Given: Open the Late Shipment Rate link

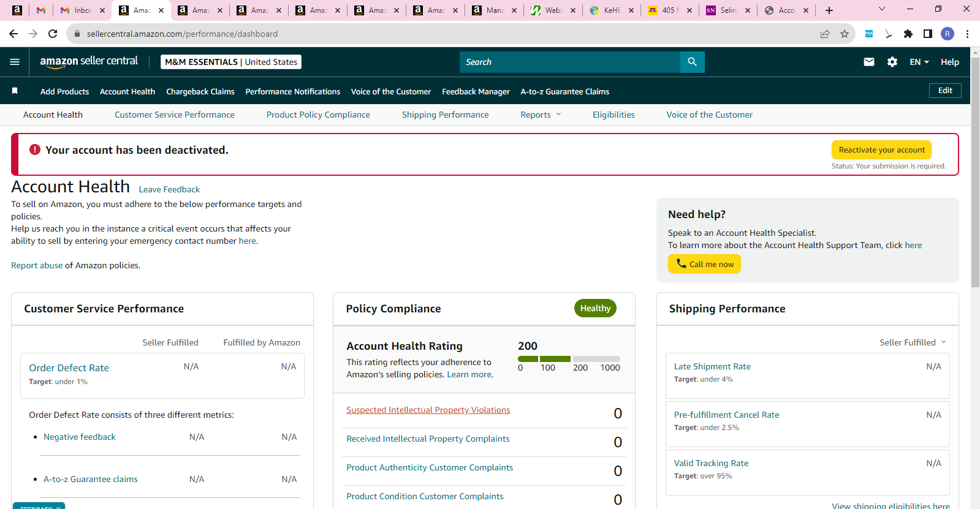Looking at the screenshot, I should click(x=712, y=366).
